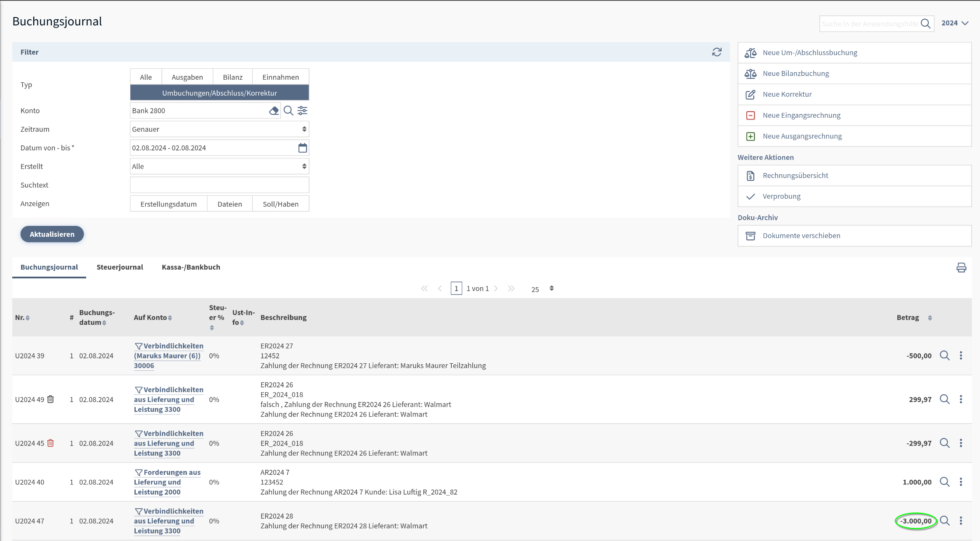Screen dimensions: 980x541
Task: Open the Zeitraum dropdown
Action: [x=219, y=129]
